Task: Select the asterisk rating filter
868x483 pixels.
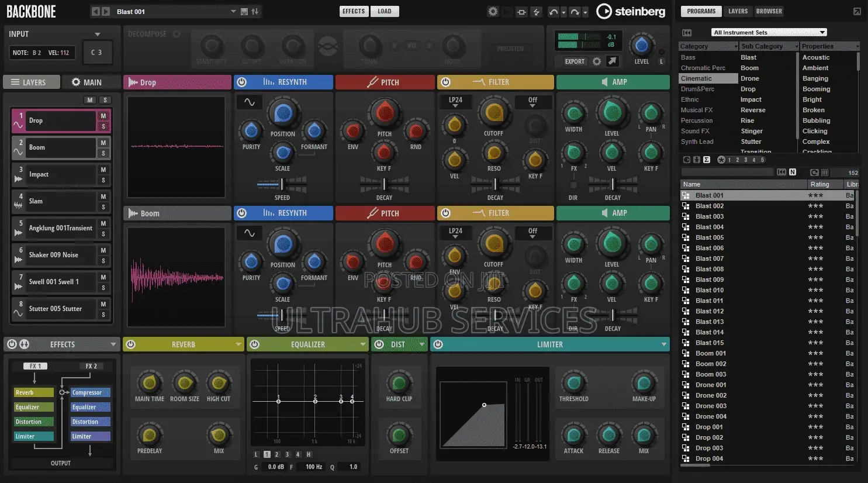Action: (721, 160)
